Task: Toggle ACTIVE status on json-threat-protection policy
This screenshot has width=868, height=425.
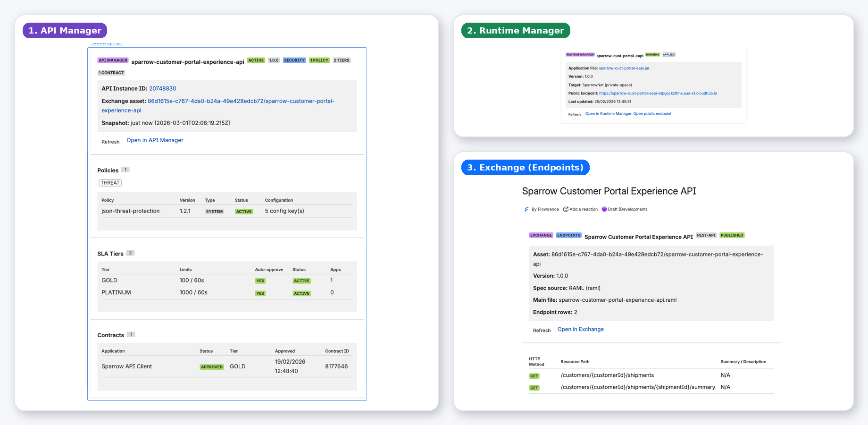Action: click(x=243, y=211)
